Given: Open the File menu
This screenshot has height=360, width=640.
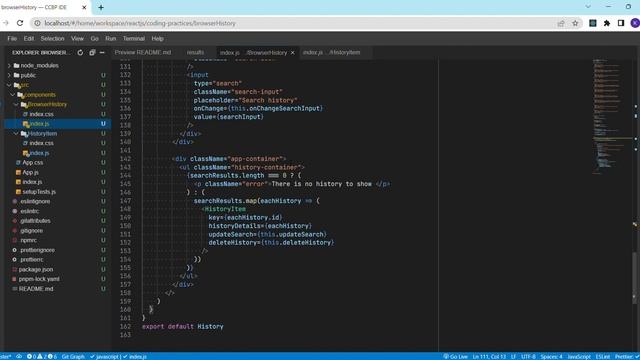Looking at the screenshot, I should pos(12,38).
